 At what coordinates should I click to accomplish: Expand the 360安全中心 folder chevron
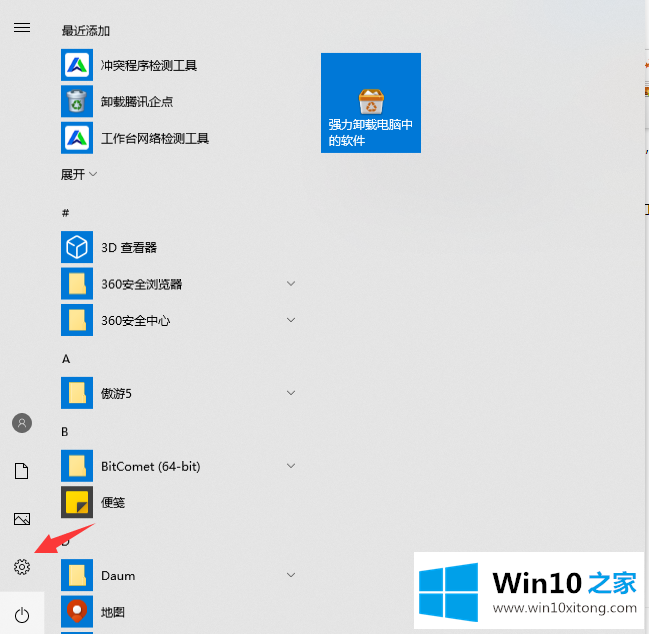pos(291,320)
